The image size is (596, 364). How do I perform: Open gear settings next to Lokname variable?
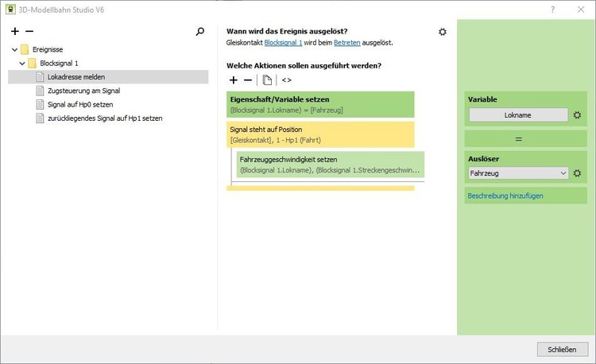(578, 115)
